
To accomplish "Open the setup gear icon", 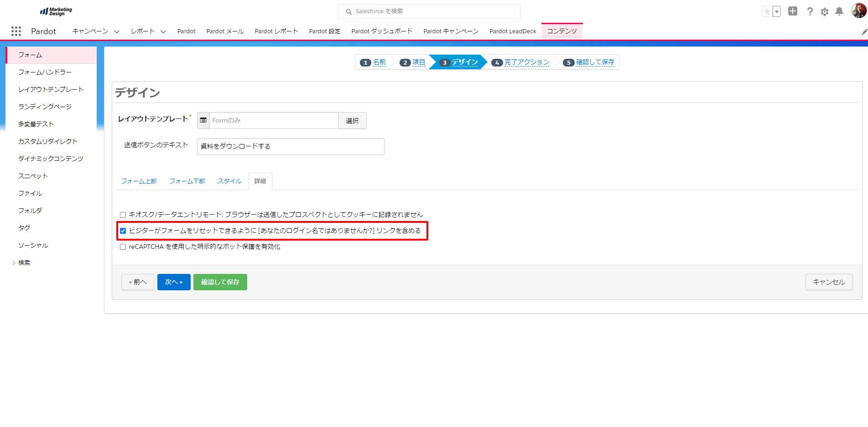I will (824, 12).
